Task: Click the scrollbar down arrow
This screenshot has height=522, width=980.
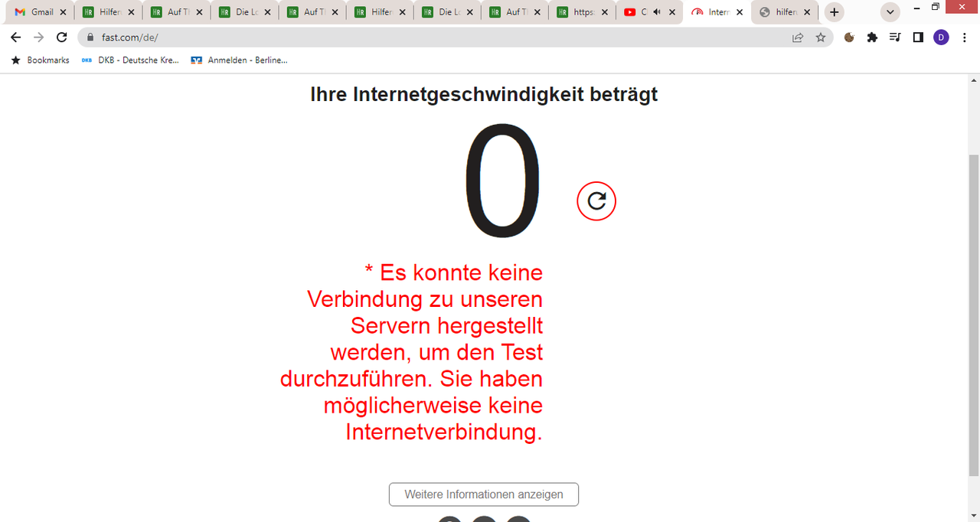Action: [x=974, y=515]
